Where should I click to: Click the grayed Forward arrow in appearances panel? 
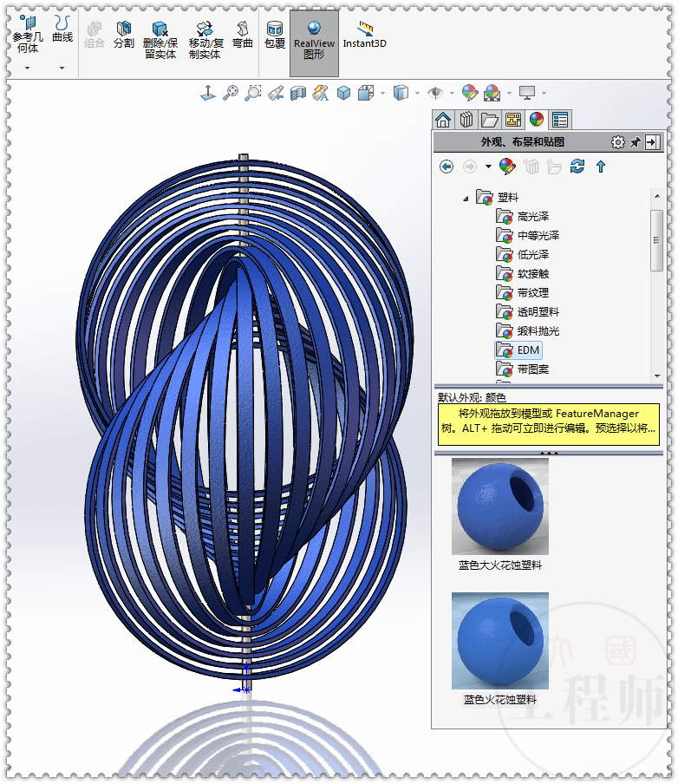pyautogui.click(x=470, y=167)
